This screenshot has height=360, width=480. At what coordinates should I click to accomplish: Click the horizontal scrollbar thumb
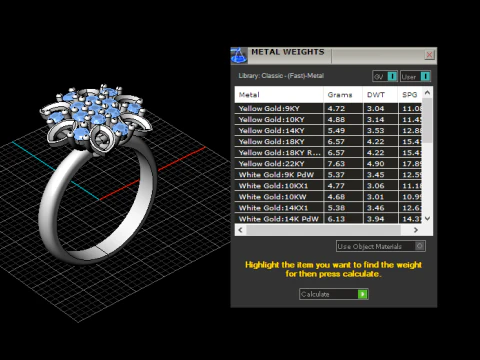(324, 230)
